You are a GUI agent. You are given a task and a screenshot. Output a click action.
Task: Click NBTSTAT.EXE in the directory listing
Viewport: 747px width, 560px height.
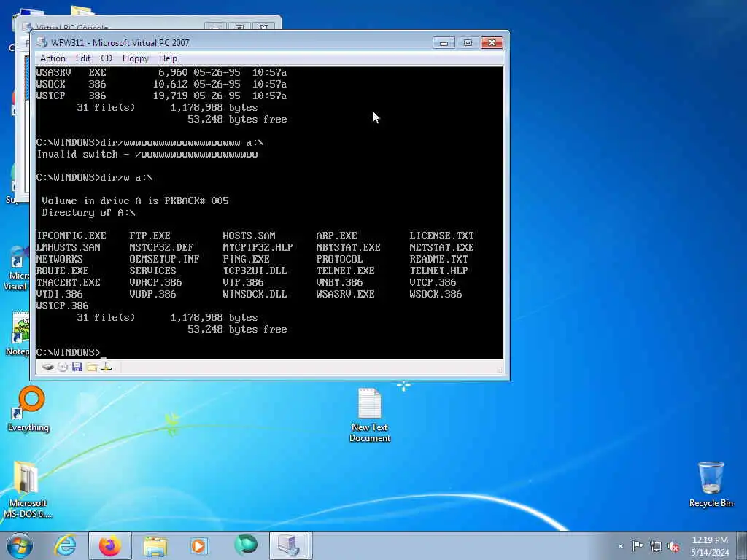point(348,248)
